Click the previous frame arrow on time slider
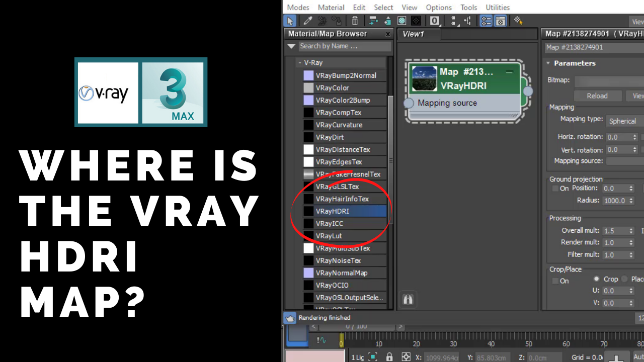The height and width of the screenshot is (362, 644). pos(314,326)
